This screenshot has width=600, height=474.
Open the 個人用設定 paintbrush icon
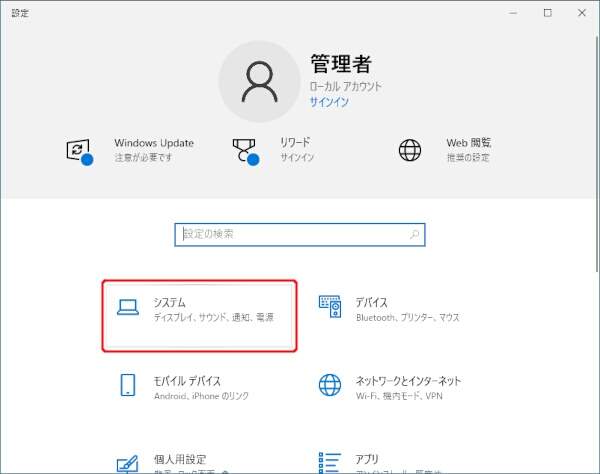click(127, 464)
